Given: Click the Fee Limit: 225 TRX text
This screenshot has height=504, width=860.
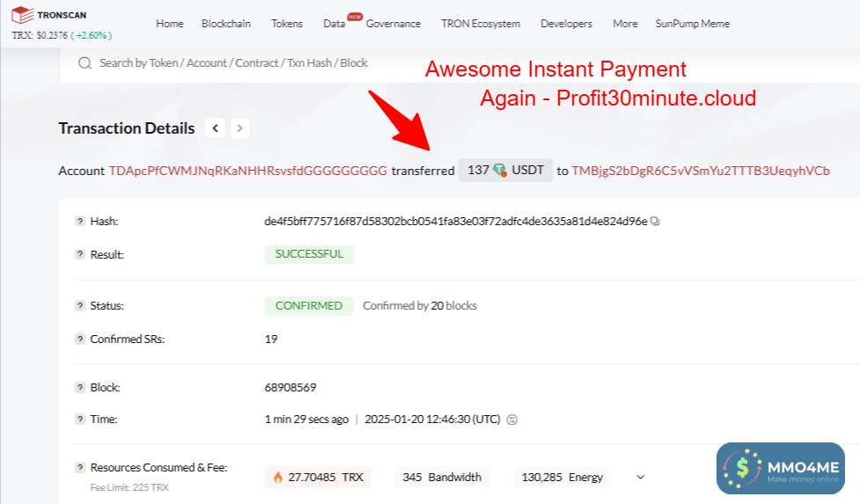Looking at the screenshot, I should point(129,487).
